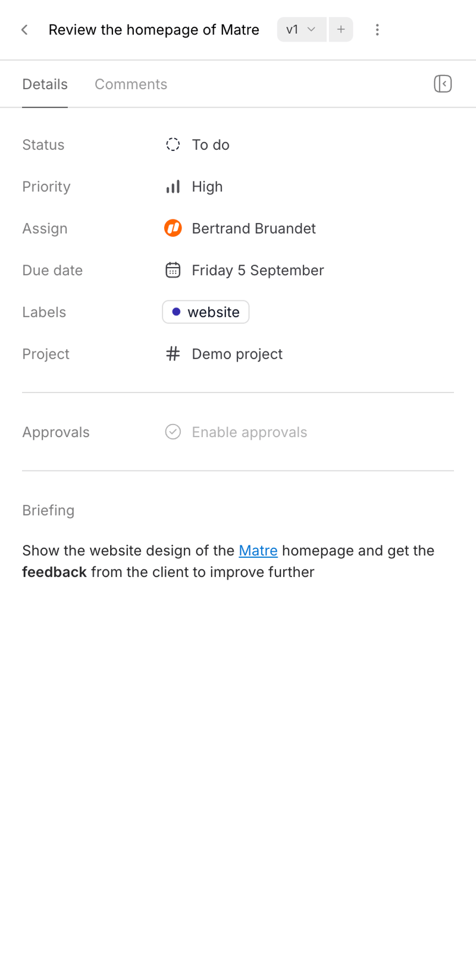
Task: Select the priority bars icon beside High
Action: coord(173,186)
